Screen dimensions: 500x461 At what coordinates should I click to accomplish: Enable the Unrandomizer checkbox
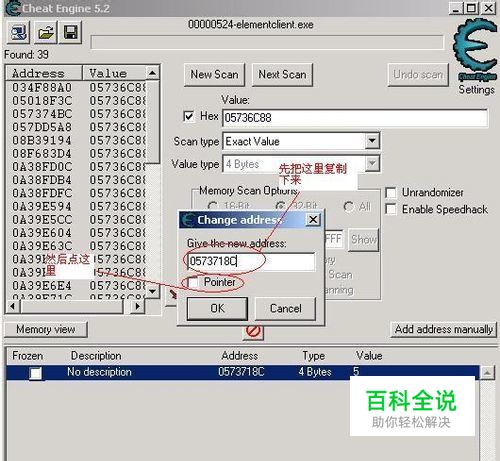[x=391, y=193]
